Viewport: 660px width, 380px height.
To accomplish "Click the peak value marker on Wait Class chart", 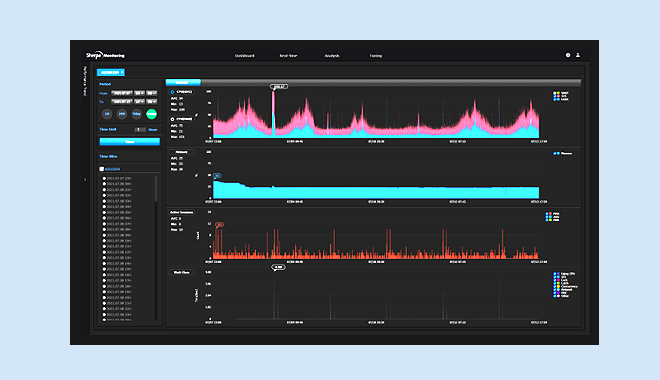I will 278,267.
